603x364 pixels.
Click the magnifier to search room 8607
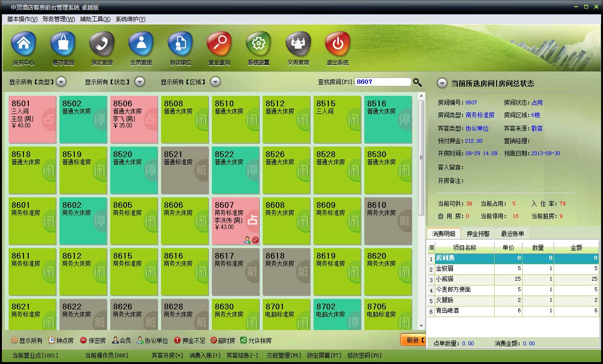coord(417,82)
